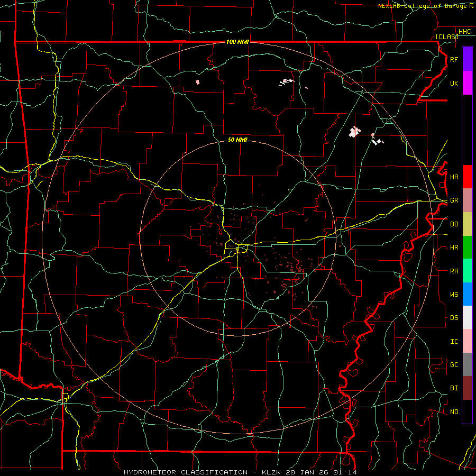Choose the light green RA legend swatch
Screen dimensions: 476x476
[x=467, y=271]
